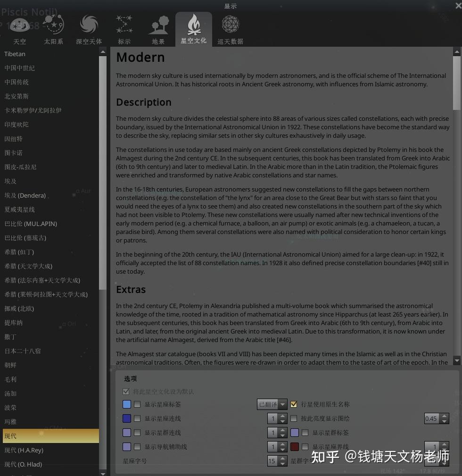Choose 巴比伦 (塞琉古) sky culture
462x476 pixels.
pyautogui.click(x=50, y=238)
